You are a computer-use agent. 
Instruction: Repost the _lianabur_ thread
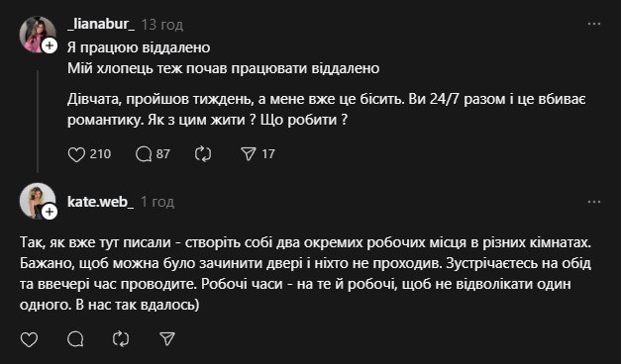(203, 154)
